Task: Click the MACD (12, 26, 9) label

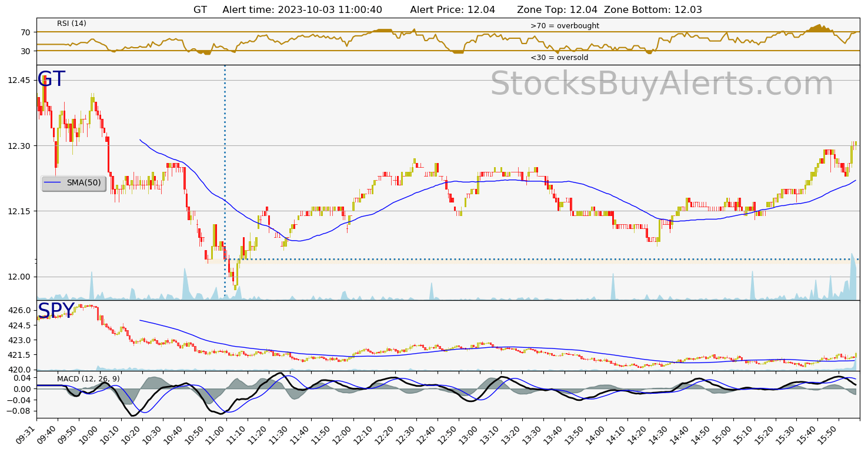Action: pos(88,378)
